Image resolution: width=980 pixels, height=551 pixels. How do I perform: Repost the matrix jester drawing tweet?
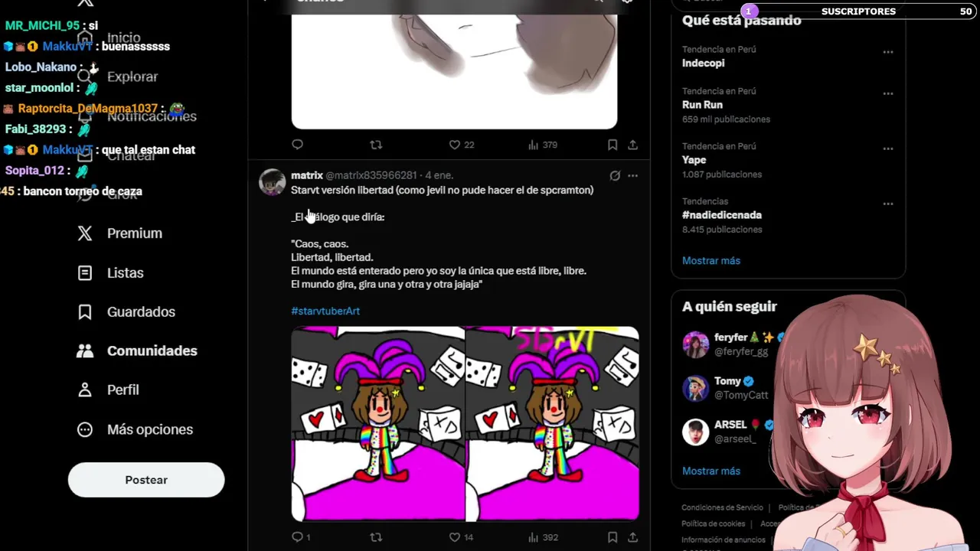pyautogui.click(x=376, y=537)
